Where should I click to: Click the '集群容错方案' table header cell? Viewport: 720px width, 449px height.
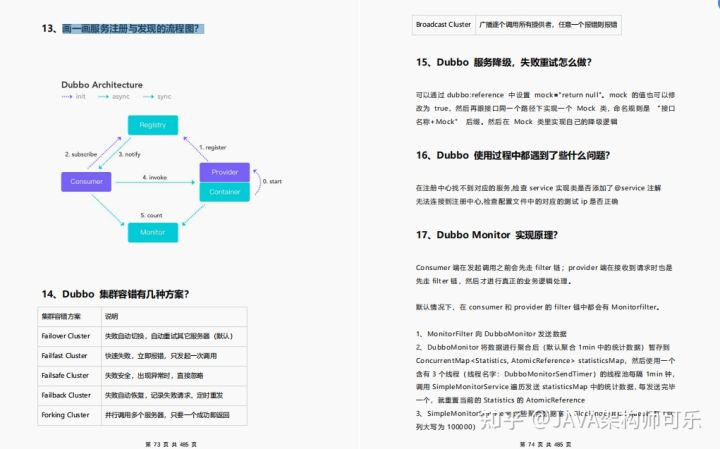click(69, 316)
